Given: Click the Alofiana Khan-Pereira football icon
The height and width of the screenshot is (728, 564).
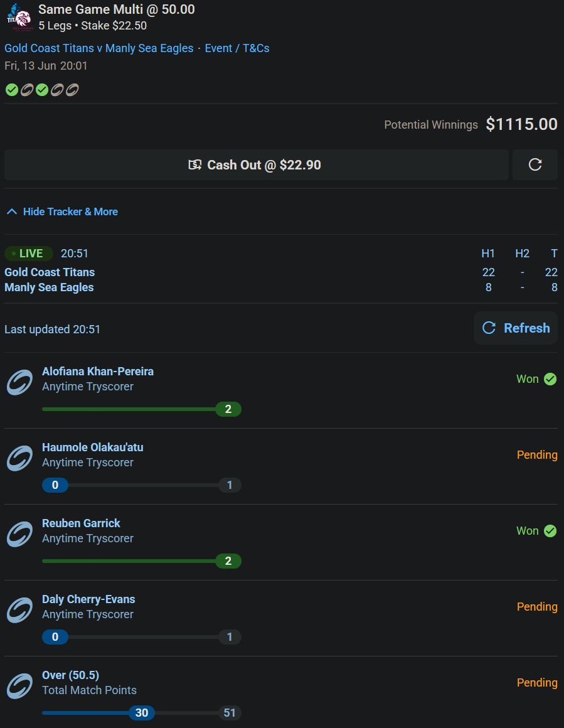Looking at the screenshot, I should (19, 382).
